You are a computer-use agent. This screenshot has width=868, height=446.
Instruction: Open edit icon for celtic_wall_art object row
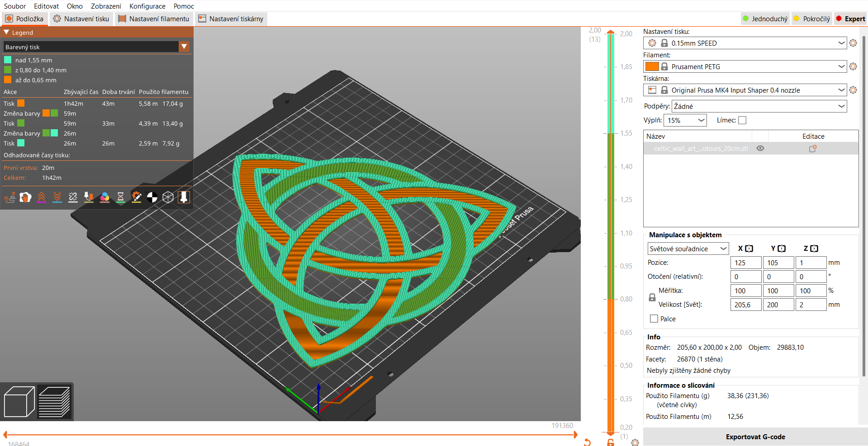click(x=813, y=148)
